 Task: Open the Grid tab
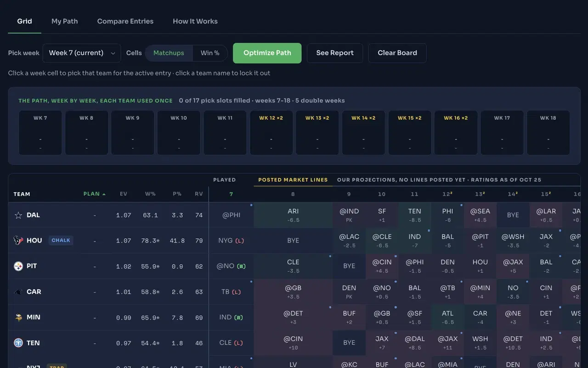coord(25,21)
